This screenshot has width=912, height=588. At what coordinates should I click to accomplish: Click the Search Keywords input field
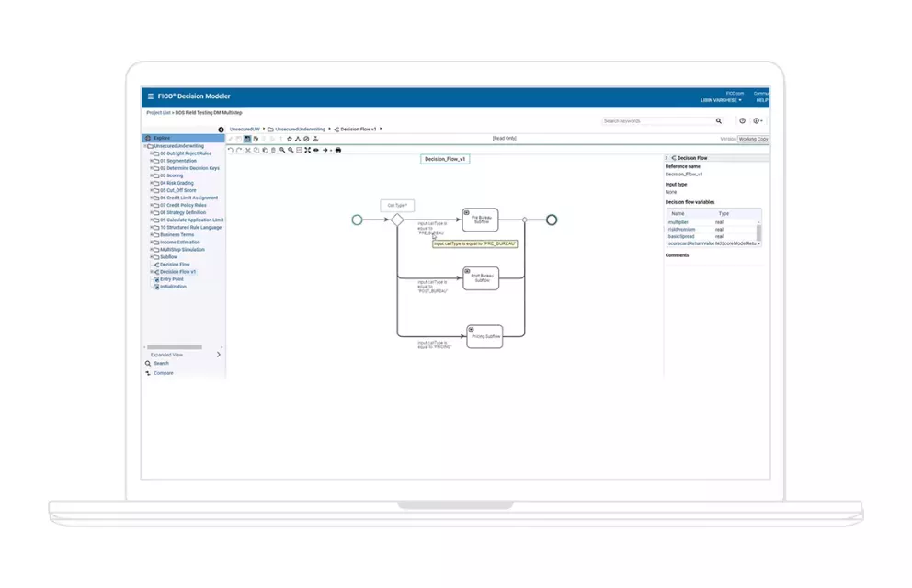click(655, 120)
